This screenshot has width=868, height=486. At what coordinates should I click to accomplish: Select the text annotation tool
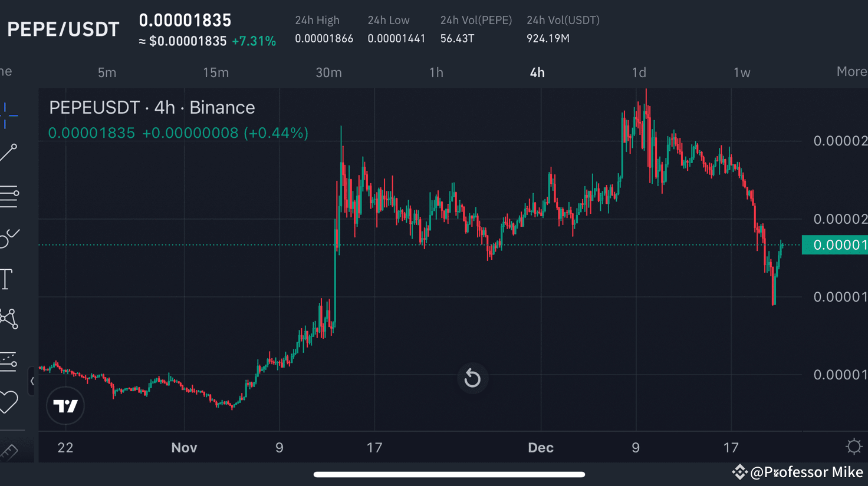6,279
